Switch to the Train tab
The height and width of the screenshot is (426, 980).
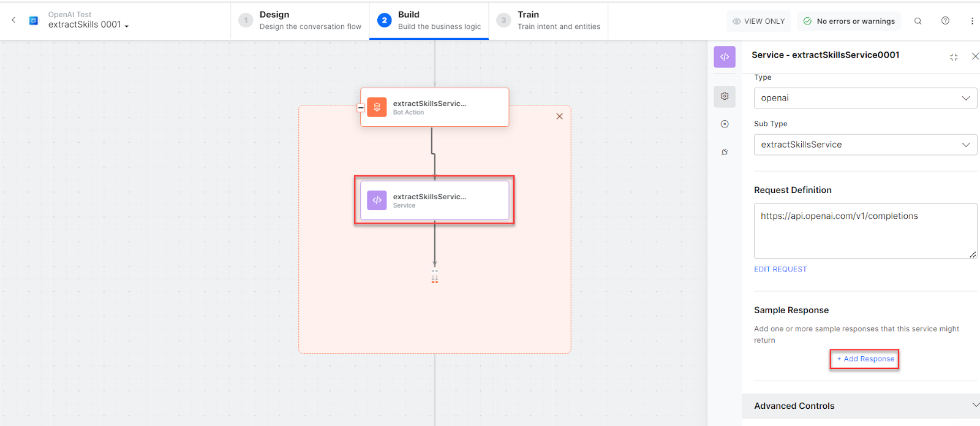(548, 20)
